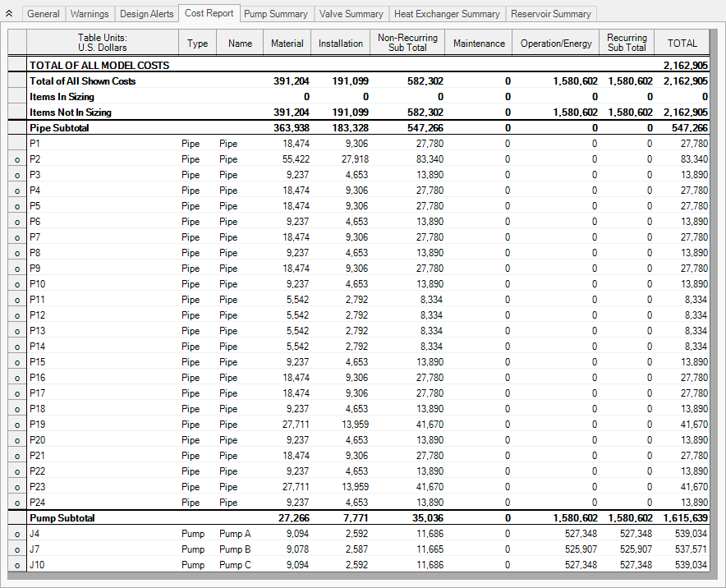Viewport: 726px width, 588px height.
Task: Show the Reservoir Summary tab
Action: [x=550, y=14]
